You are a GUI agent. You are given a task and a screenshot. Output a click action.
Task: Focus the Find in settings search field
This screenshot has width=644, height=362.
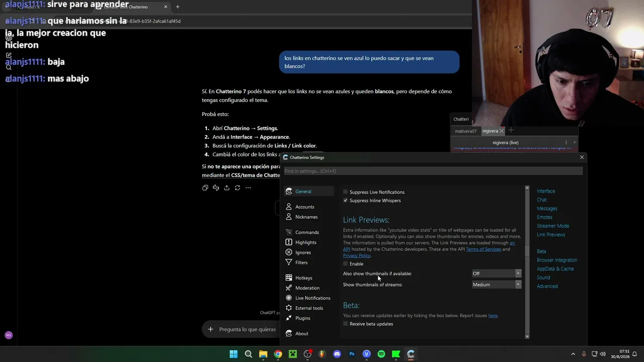(x=433, y=171)
